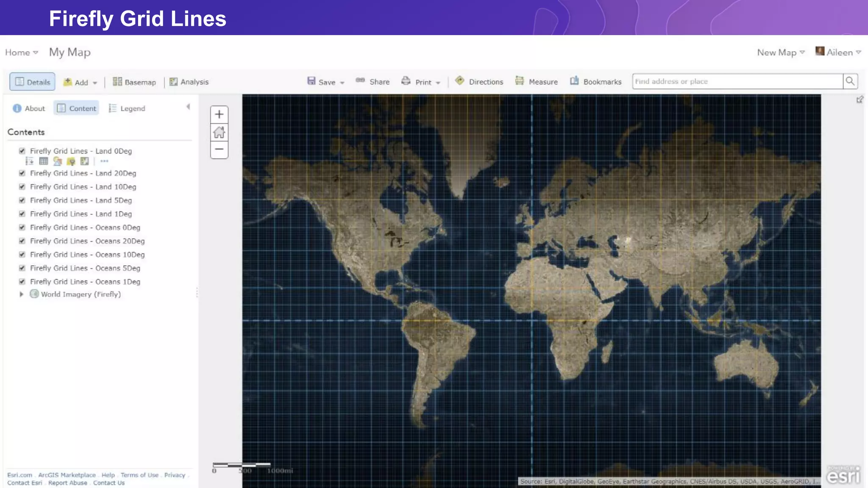
Task: Return map to default home extent
Action: tap(219, 132)
